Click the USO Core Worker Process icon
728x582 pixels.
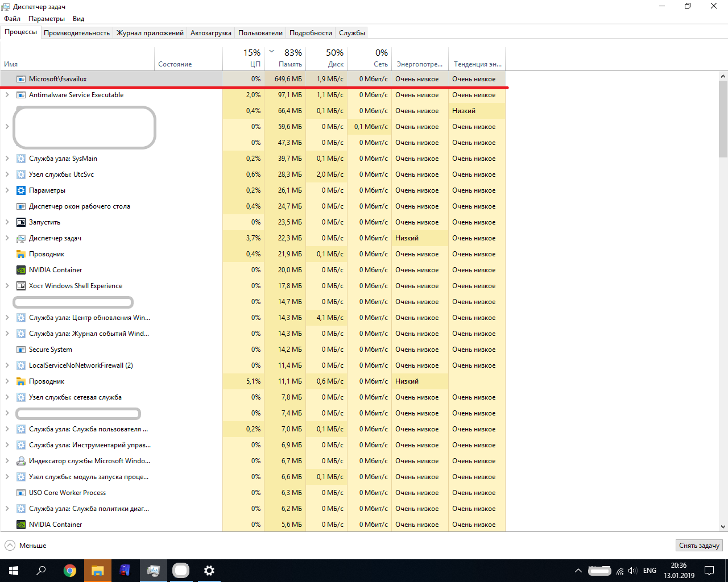21,493
